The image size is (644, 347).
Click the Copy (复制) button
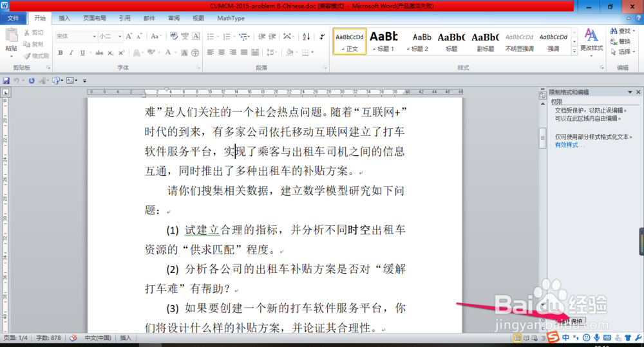tap(33, 44)
